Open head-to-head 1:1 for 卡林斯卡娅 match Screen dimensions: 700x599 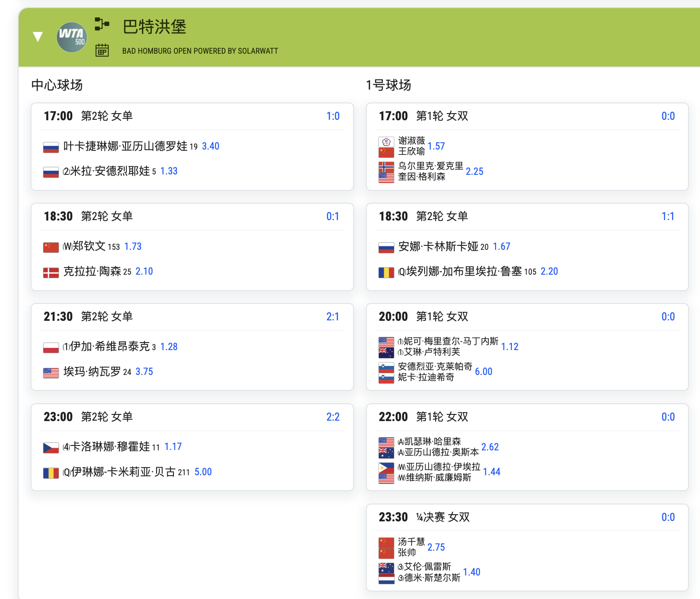coord(668,216)
